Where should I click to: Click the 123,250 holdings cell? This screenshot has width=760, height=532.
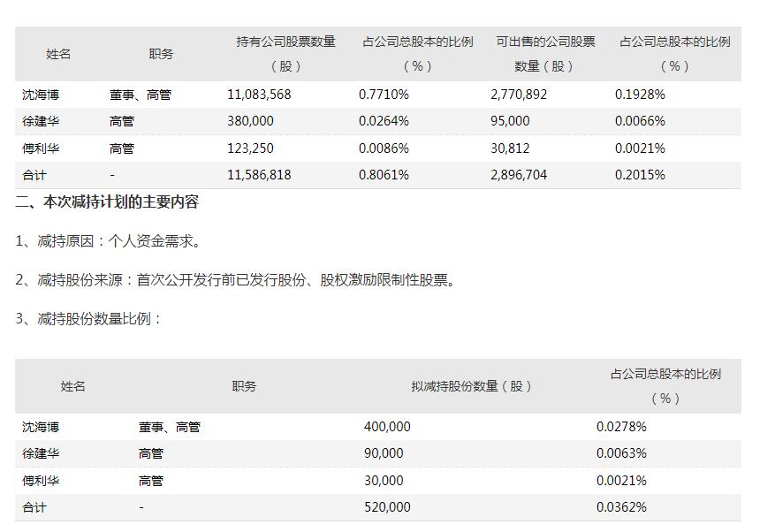point(250,148)
